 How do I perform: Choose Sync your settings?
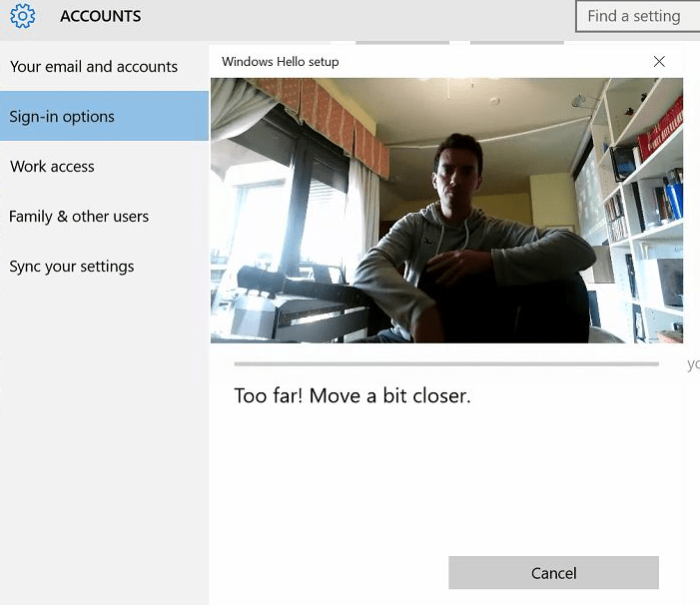click(72, 267)
